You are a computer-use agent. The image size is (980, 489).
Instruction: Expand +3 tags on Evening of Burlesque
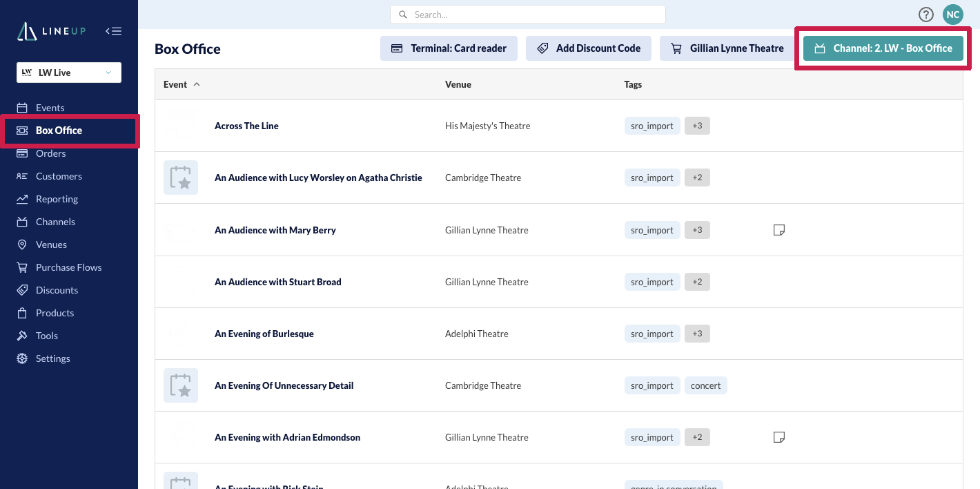pyautogui.click(x=697, y=334)
